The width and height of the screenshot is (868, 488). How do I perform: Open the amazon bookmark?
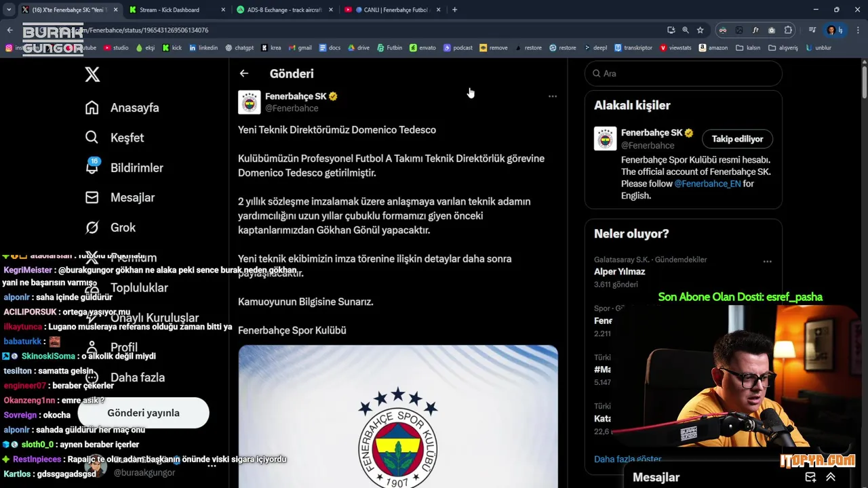[x=713, y=48]
